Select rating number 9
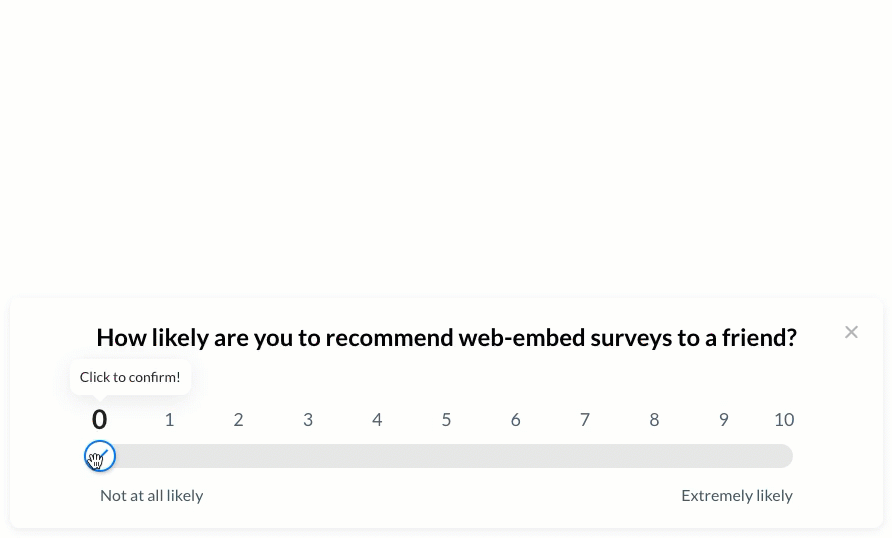892x538 pixels. (724, 420)
